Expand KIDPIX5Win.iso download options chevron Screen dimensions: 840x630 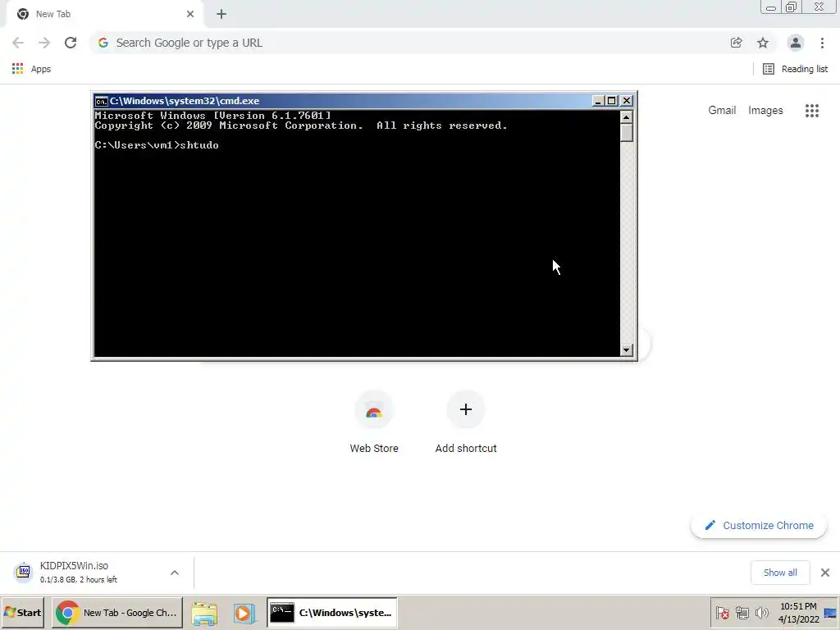tap(175, 573)
